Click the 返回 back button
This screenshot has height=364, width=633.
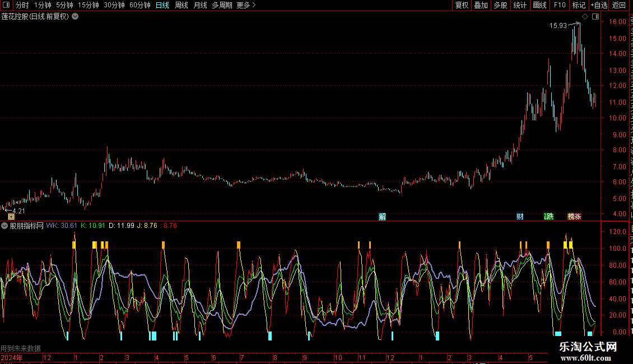pos(619,5)
